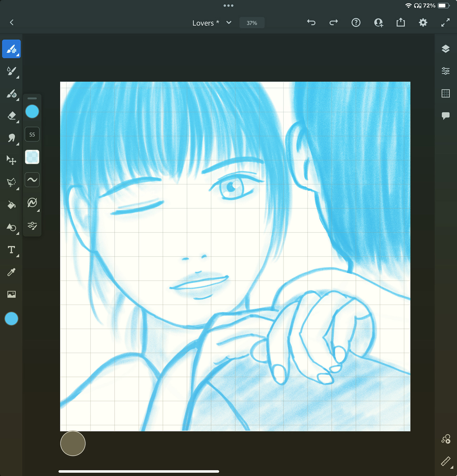
Task: Select the Live Brushes tool
Action: pyautogui.click(x=11, y=71)
